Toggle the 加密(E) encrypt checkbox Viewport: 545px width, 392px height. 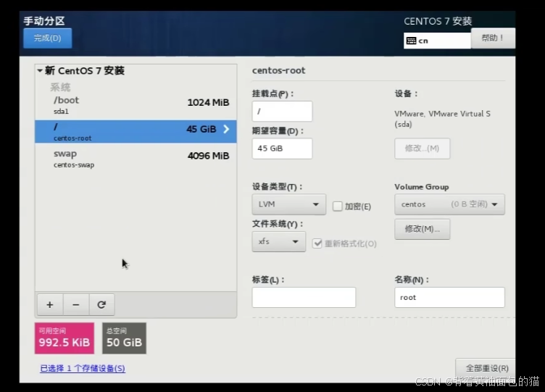(x=337, y=206)
